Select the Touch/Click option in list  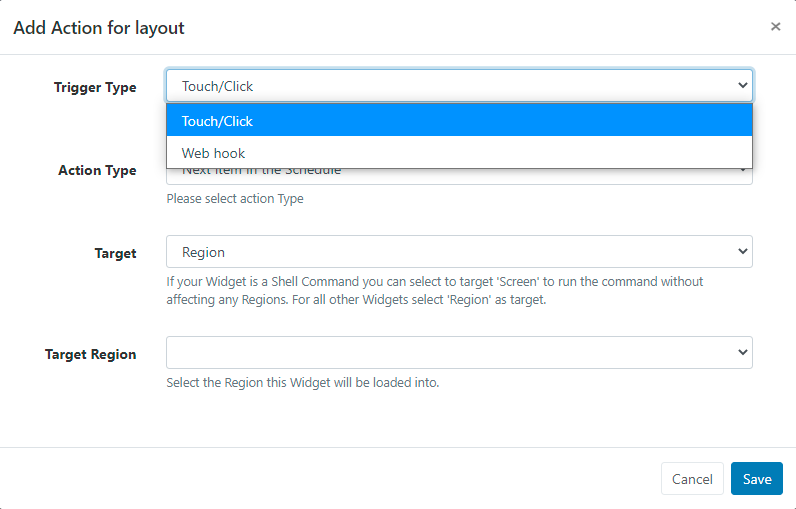tap(459, 121)
